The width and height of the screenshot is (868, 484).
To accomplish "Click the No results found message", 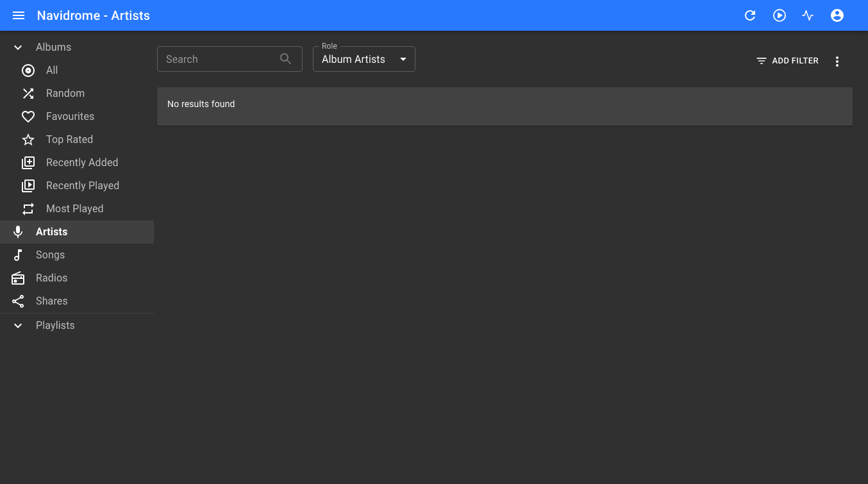I will (201, 104).
